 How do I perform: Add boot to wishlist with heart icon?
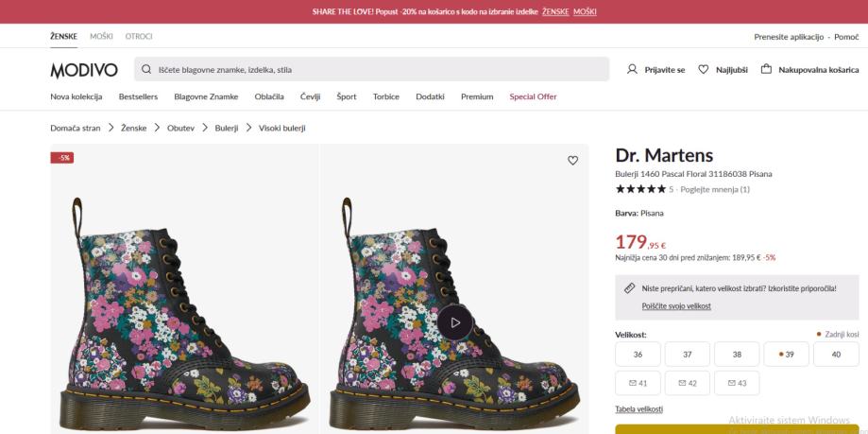(573, 160)
